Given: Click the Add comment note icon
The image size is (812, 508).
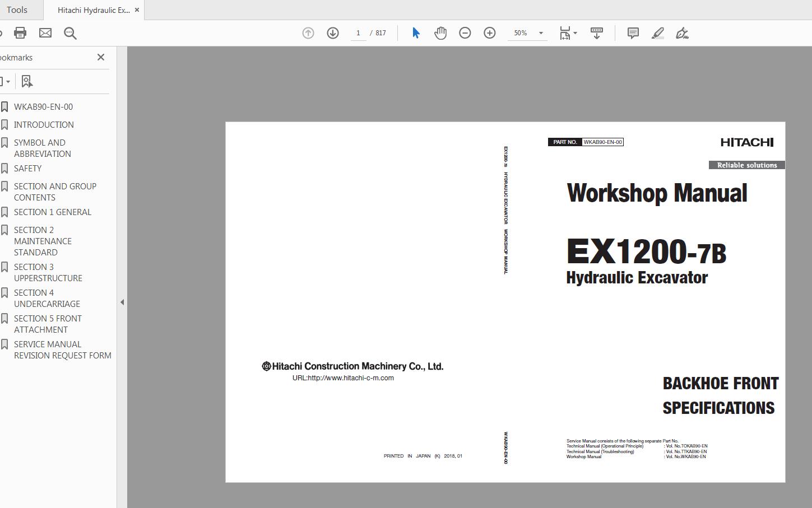Looking at the screenshot, I should coord(633,33).
